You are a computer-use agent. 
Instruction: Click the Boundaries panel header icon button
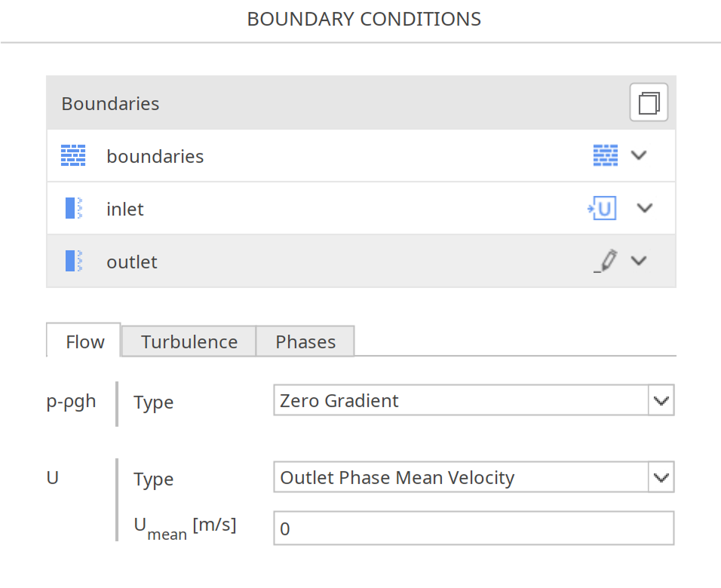click(x=649, y=103)
